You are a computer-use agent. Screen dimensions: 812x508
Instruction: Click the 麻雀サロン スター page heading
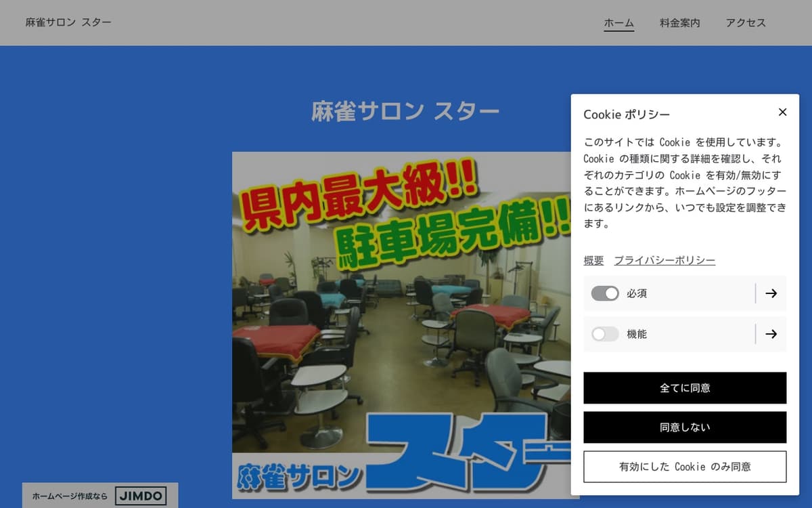405,111
